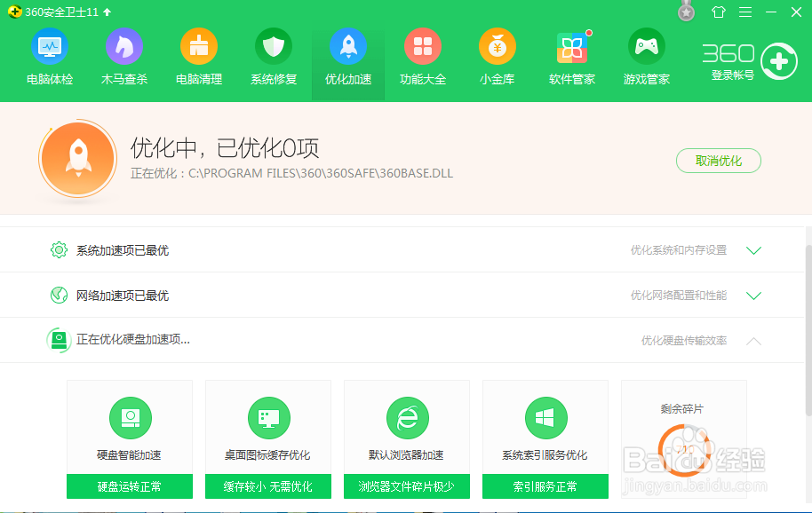
Task: Click the 系统加速项 gear icon
Action: click(x=59, y=250)
